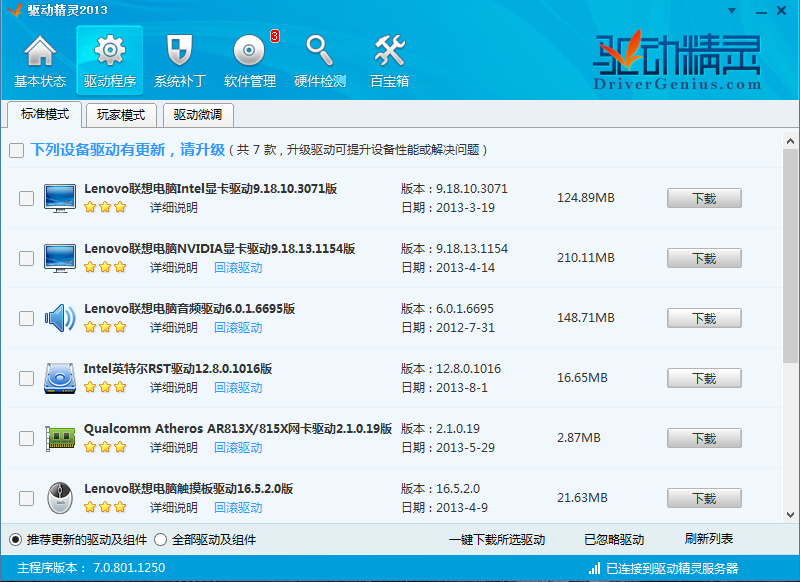Open 详细说明 for 触摸板驱动
Screen dimensions: 800x582
[x=173, y=508]
